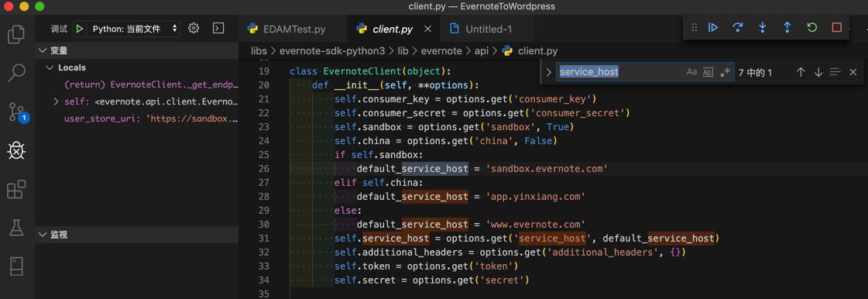The width and height of the screenshot is (868, 299).
Task: Step out in debug toolbar
Action: coord(787,27)
